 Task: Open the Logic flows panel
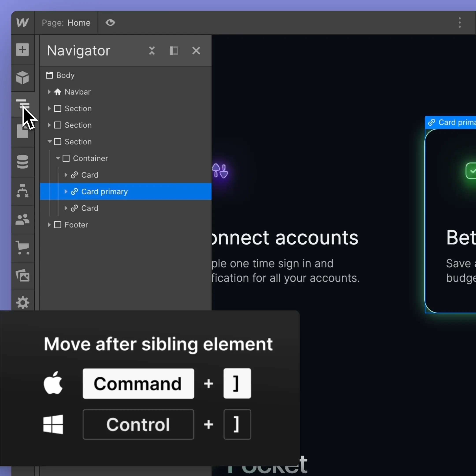(x=22, y=191)
